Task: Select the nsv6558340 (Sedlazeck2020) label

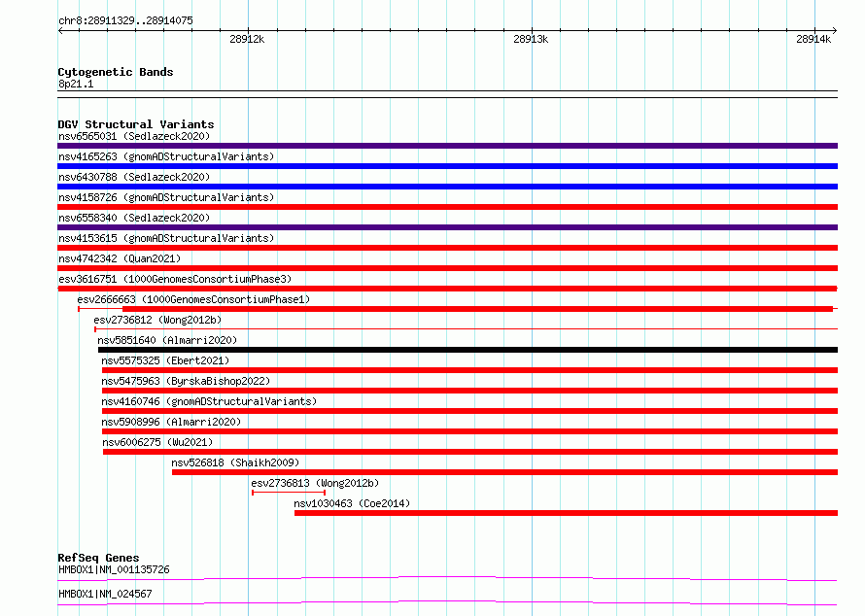Action: (134, 218)
